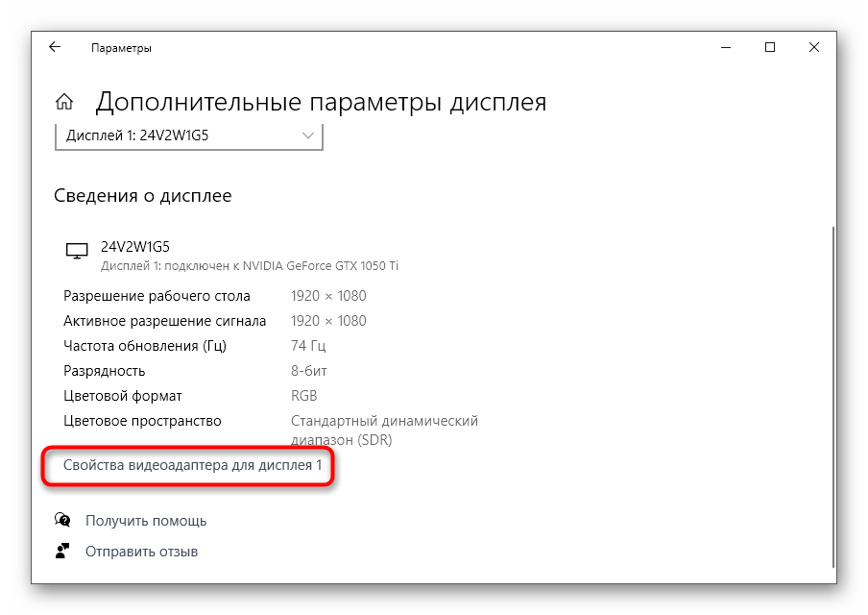Close the Параметры window
This screenshot has height=615, width=868.
click(814, 47)
